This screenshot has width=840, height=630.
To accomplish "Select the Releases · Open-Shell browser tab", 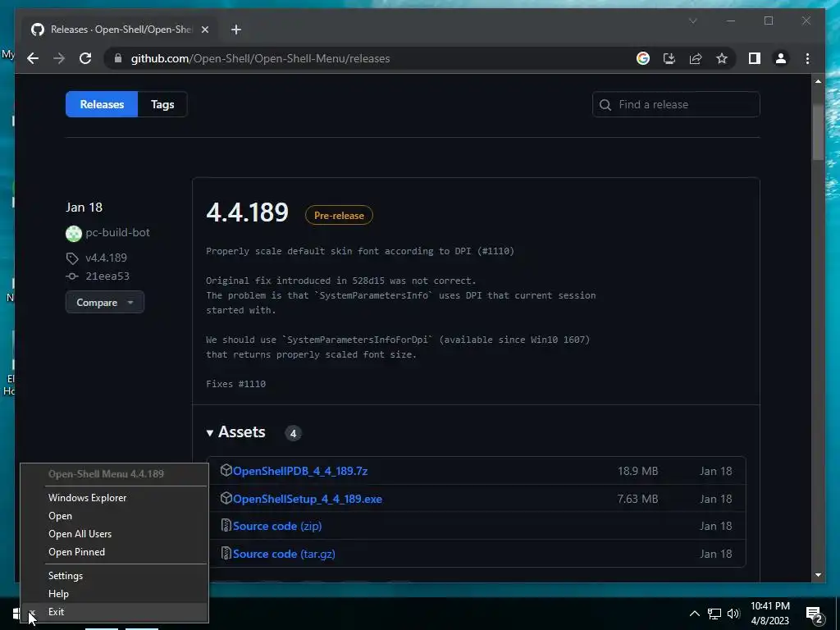I will pyautogui.click(x=120, y=30).
